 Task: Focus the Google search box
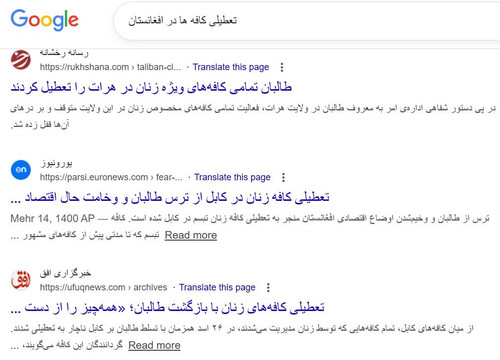click(307, 21)
